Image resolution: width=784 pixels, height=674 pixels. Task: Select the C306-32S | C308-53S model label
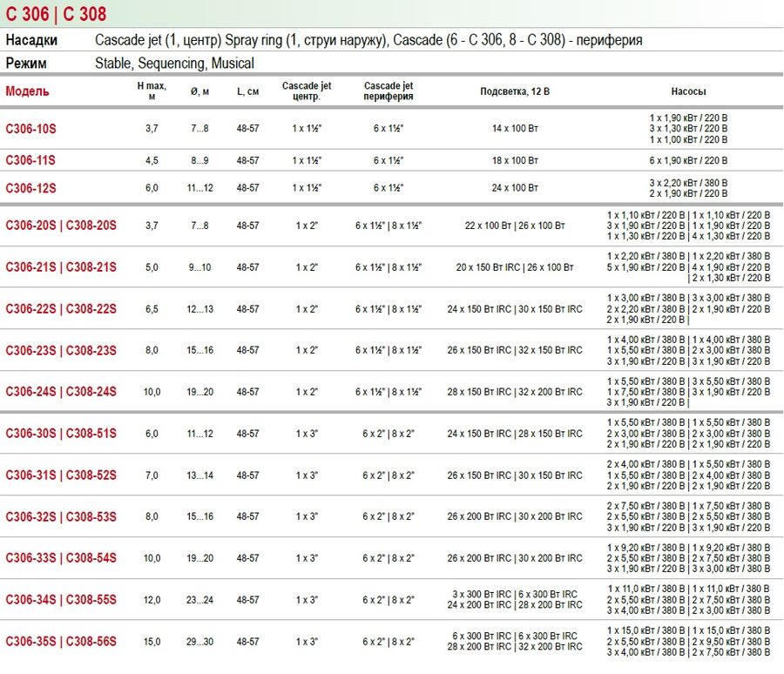coord(61,516)
